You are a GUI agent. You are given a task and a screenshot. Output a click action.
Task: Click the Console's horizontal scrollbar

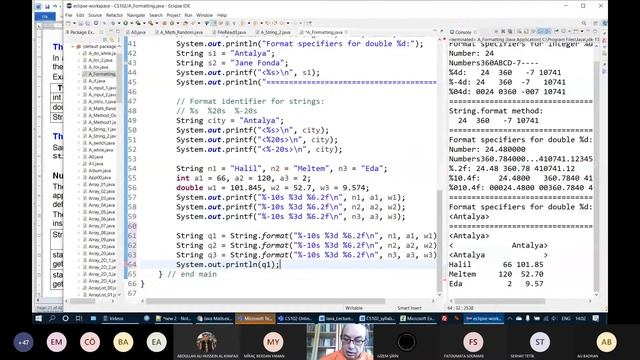(x=500, y=301)
